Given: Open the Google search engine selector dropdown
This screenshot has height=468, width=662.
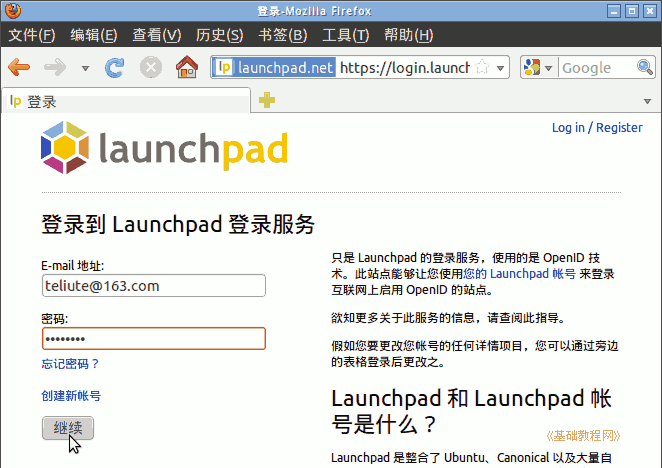Looking at the screenshot, I should 538,68.
